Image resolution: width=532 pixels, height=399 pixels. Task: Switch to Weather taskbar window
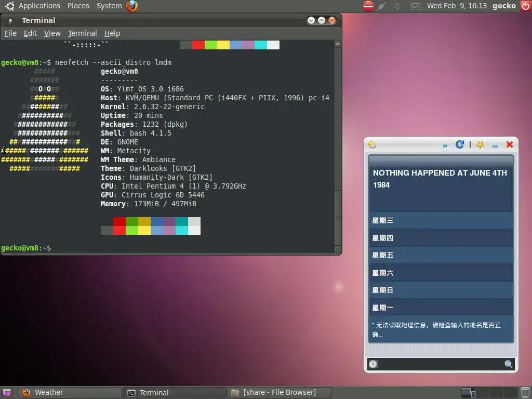(x=70, y=393)
